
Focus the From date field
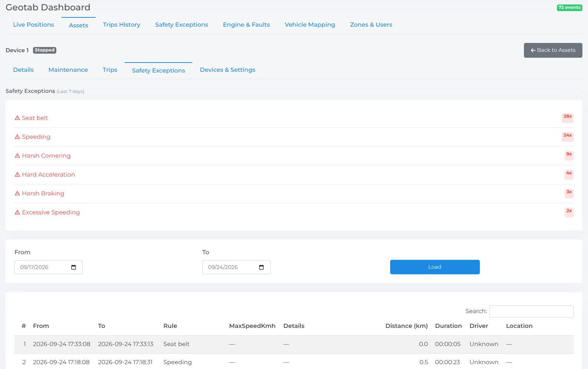coord(49,267)
